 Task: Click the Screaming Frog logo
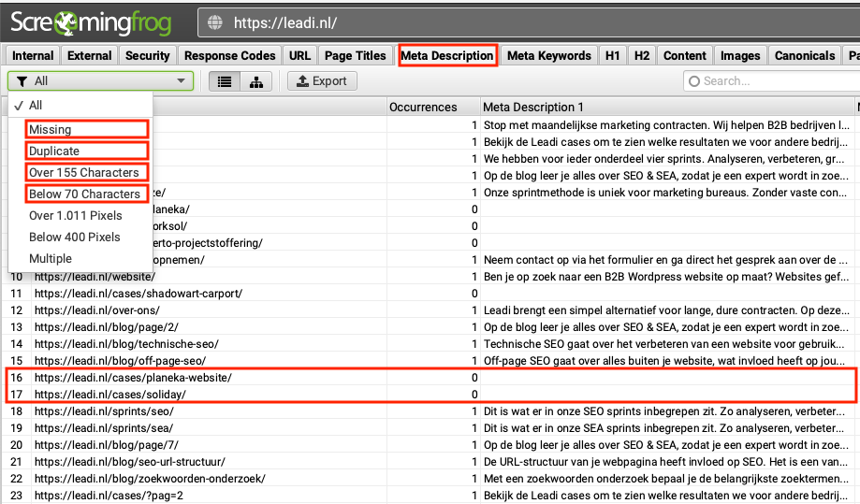tap(91, 23)
